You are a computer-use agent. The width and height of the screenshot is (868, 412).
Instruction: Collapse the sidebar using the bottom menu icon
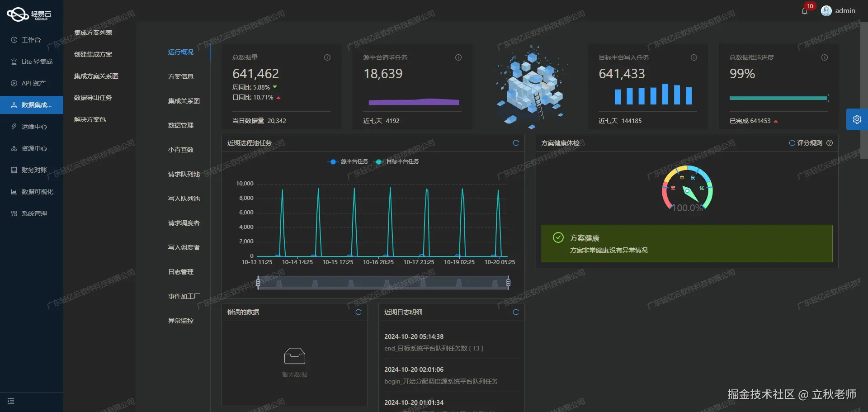[11, 401]
